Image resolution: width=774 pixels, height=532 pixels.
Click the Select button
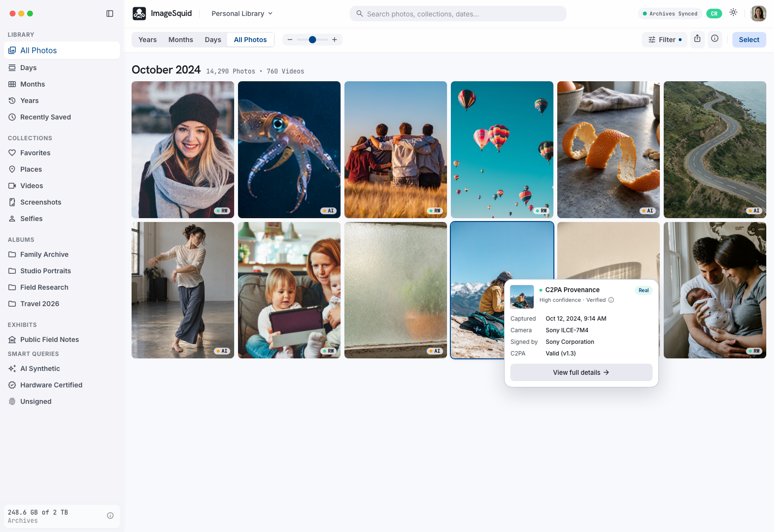(749, 40)
